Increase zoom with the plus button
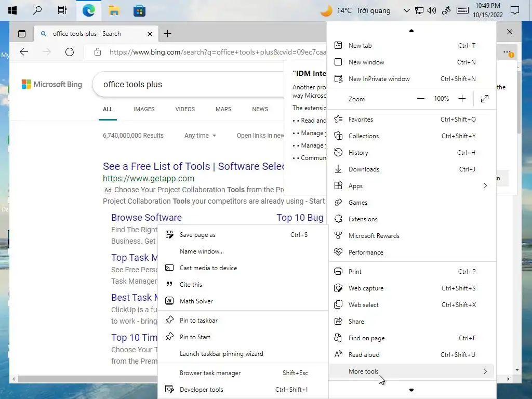 tap(462, 99)
